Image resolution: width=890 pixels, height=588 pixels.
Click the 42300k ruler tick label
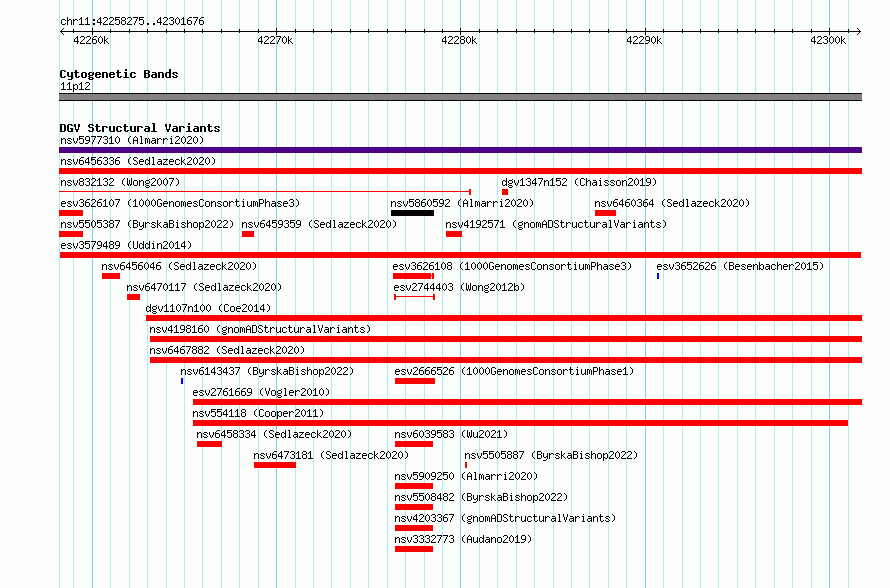point(828,40)
